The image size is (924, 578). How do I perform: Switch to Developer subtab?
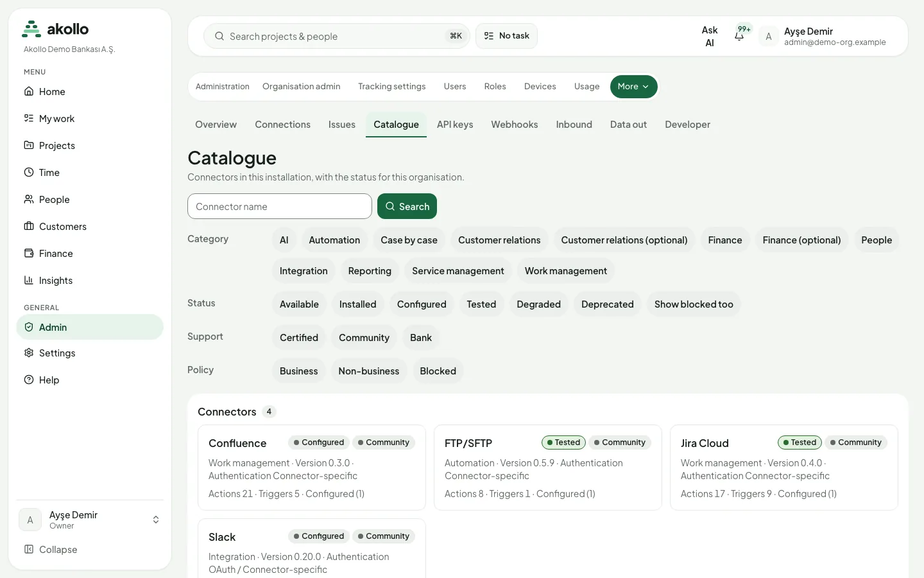(688, 125)
